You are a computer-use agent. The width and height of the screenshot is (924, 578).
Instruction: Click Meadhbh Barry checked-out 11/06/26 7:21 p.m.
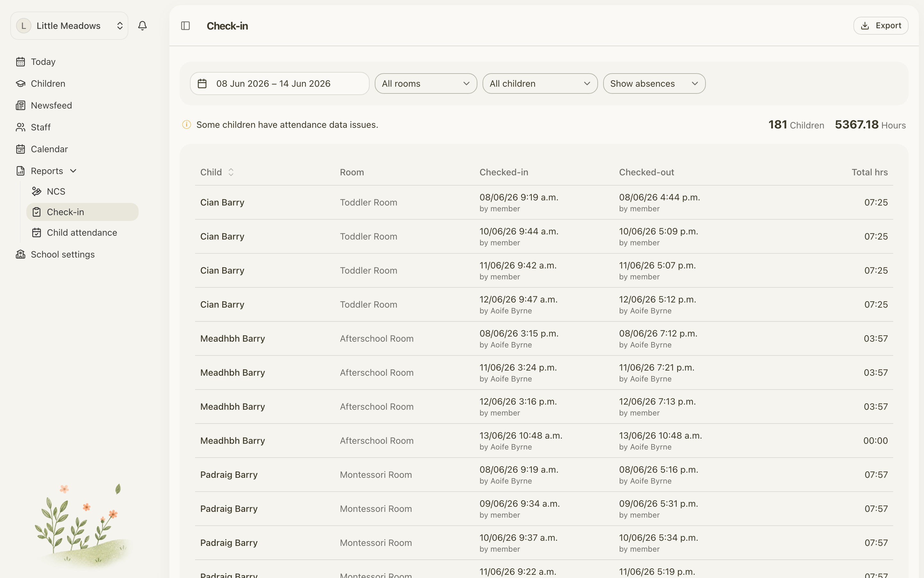pos(656,367)
